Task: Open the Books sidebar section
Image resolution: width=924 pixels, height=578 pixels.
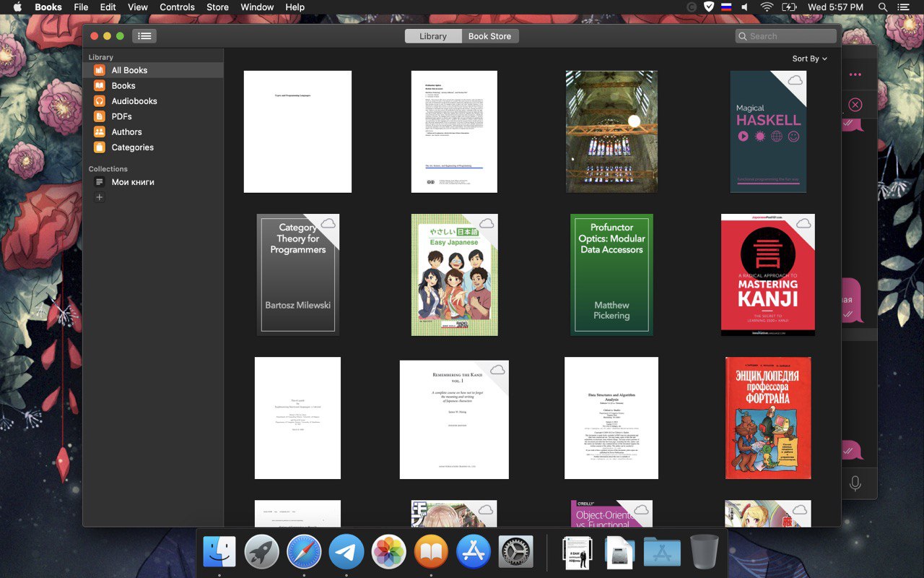Action: tap(153, 85)
